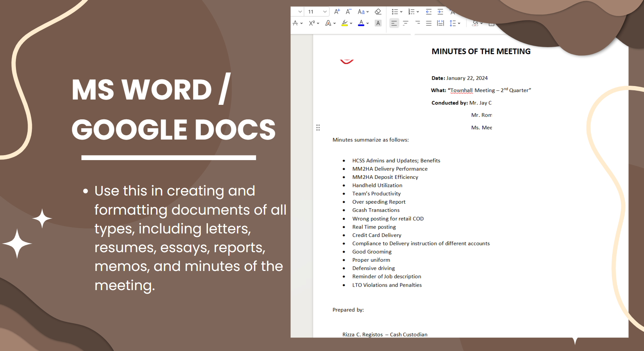Image resolution: width=644 pixels, height=351 pixels.
Task: Click bullet Good Grooming
Action: tap(372, 252)
